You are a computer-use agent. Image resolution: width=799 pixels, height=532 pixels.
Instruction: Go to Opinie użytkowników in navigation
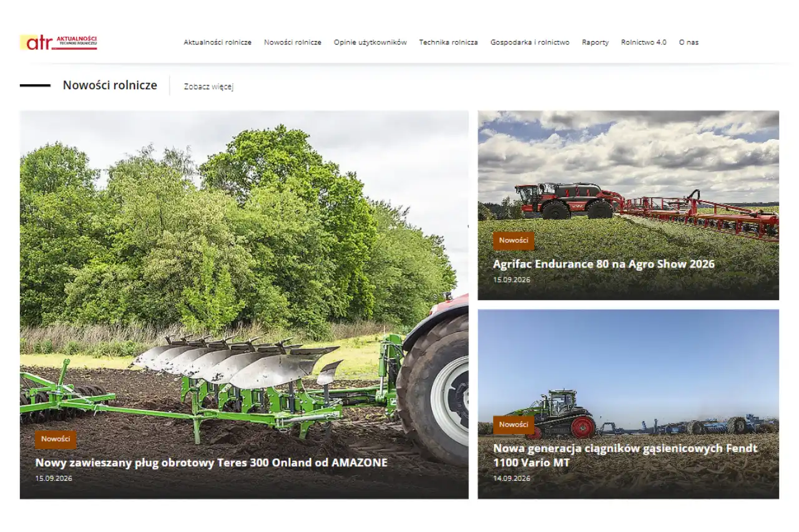[370, 42]
